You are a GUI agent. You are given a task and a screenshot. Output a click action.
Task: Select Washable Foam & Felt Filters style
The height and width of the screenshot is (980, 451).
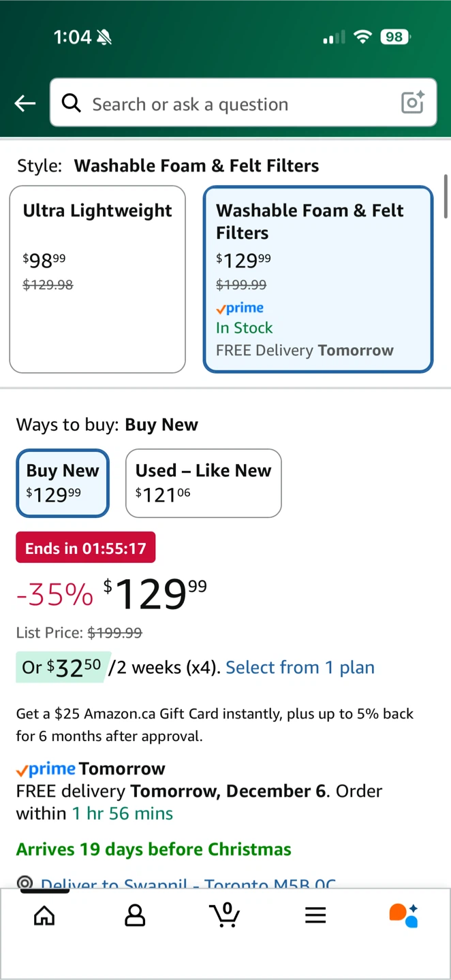coord(318,279)
